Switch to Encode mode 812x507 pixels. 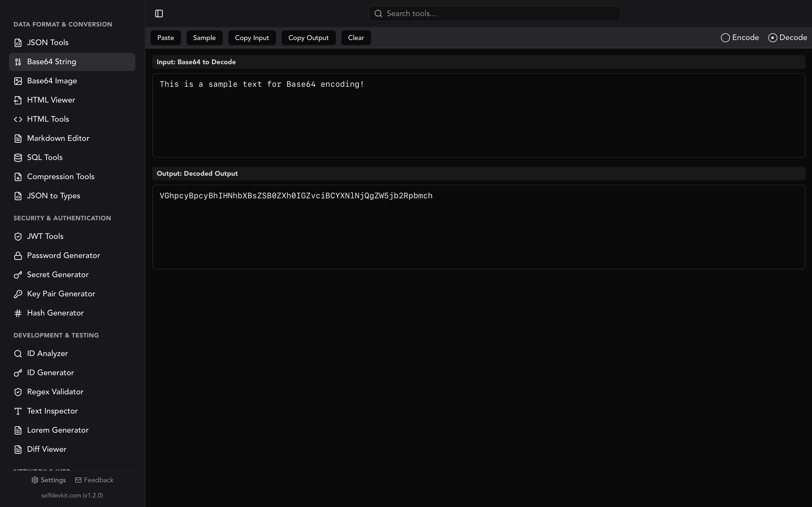click(x=725, y=37)
